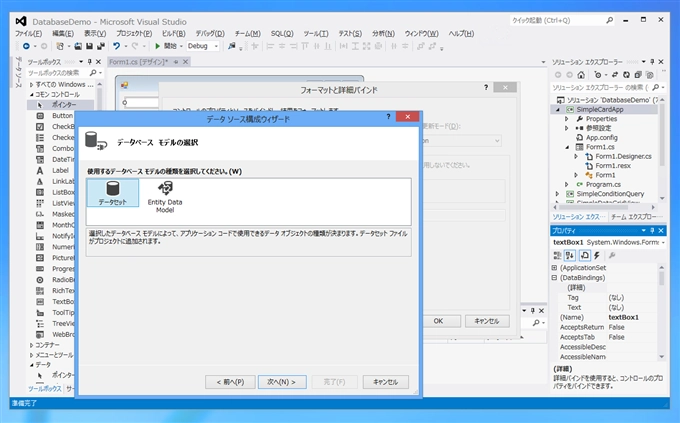680x423 pixels.
Task: Expand the Program.cs node
Action: click(x=566, y=184)
